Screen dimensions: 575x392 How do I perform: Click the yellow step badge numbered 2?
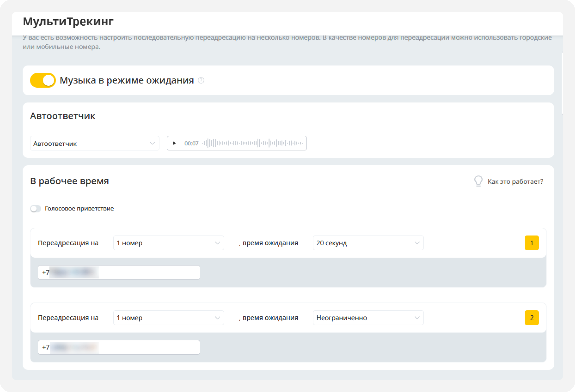point(531,318)
